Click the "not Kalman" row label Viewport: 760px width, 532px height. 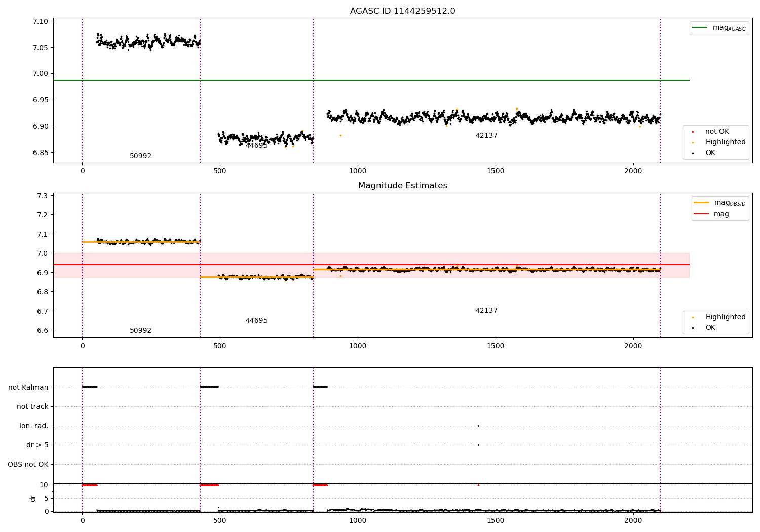pos(28,388)
